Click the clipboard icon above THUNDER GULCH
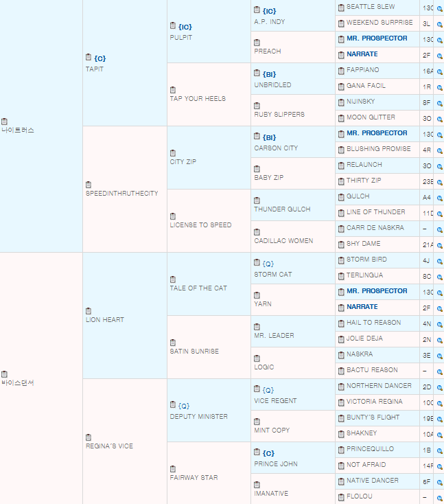Viewport: 444px width, 504px height. (257, 201)
